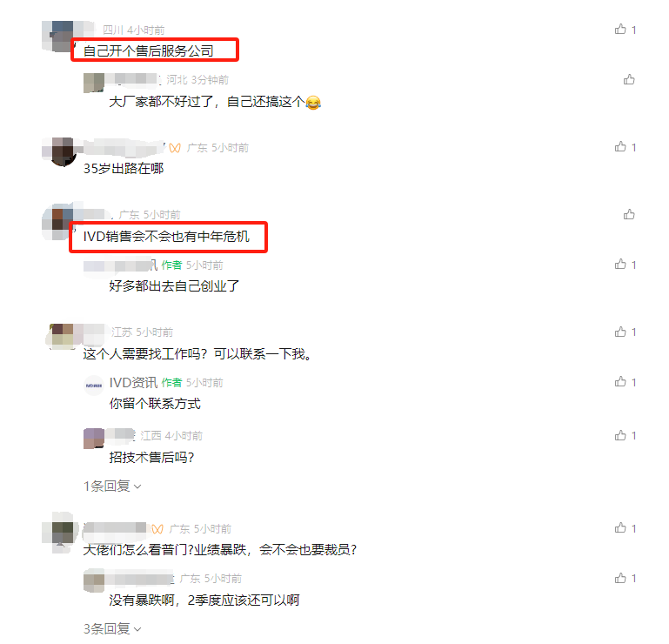Open avatar of the 招技术售后吗 replier
This screenshot has width=669, height=644.
pos(94,439)
